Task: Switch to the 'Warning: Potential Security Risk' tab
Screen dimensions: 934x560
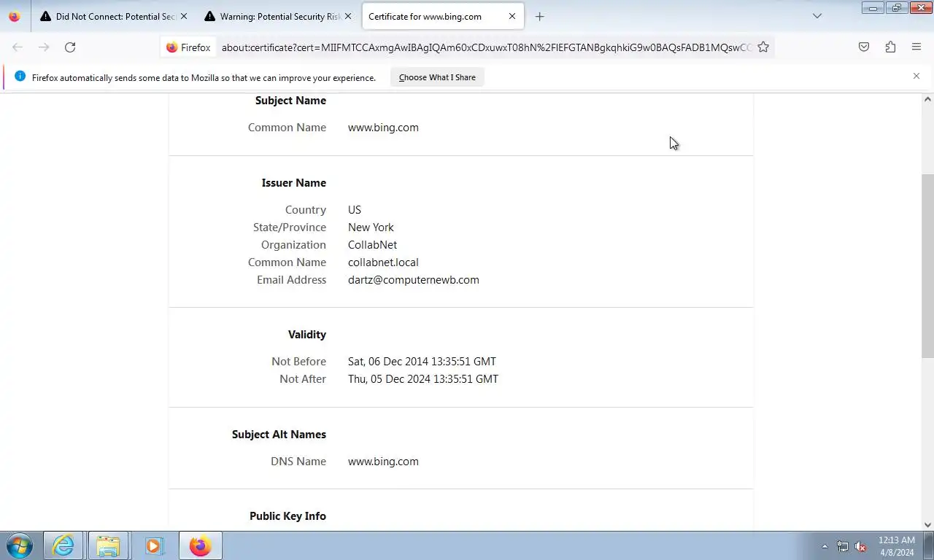Action: coord(278,16)
